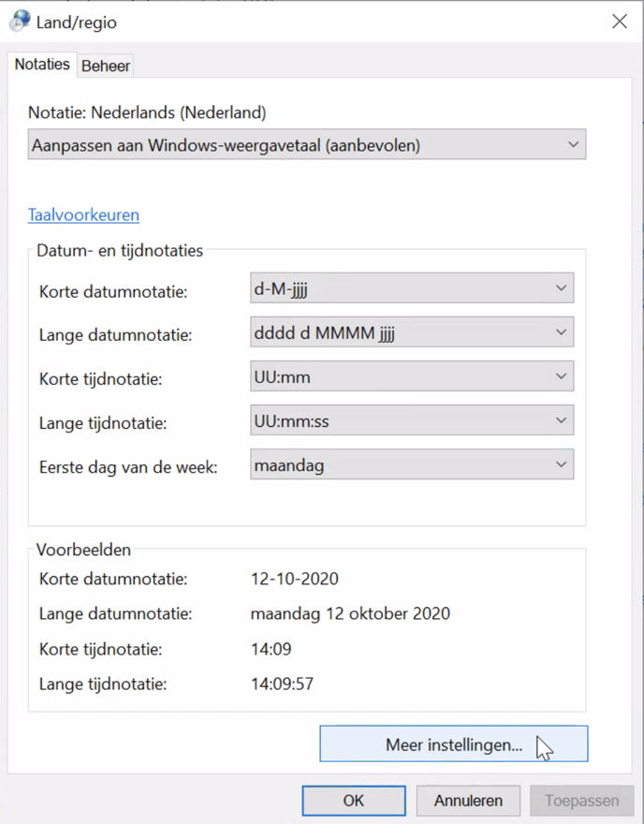The width and height of the screenshot is (644, 824).
Task: Click the example long time 14:09:57
Action: click(x=282, y=684)
